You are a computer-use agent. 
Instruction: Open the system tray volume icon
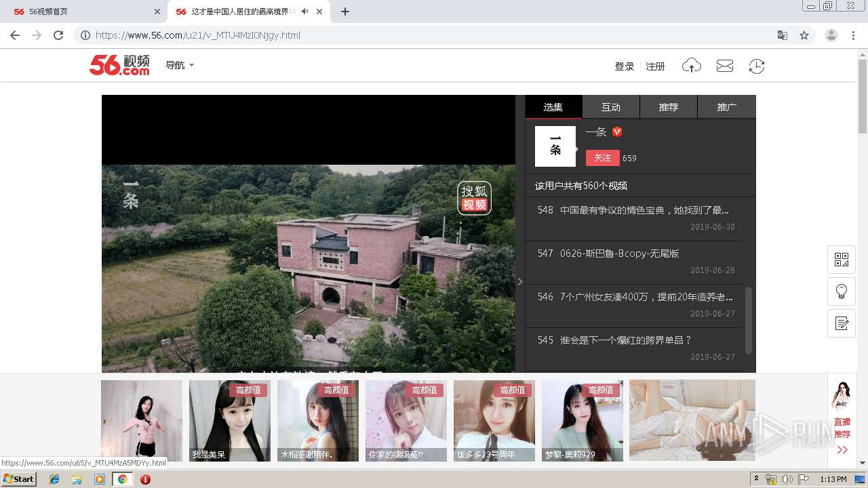click(787, 479)
